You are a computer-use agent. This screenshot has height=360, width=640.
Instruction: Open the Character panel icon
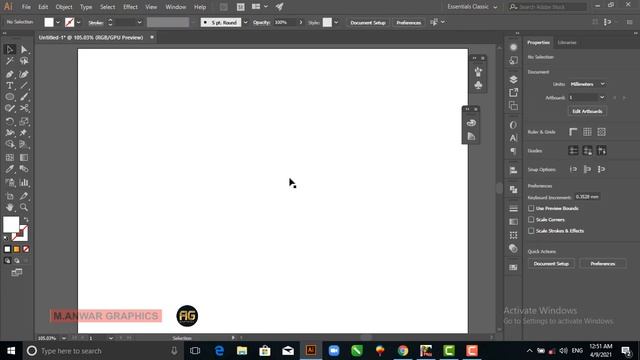513,138
